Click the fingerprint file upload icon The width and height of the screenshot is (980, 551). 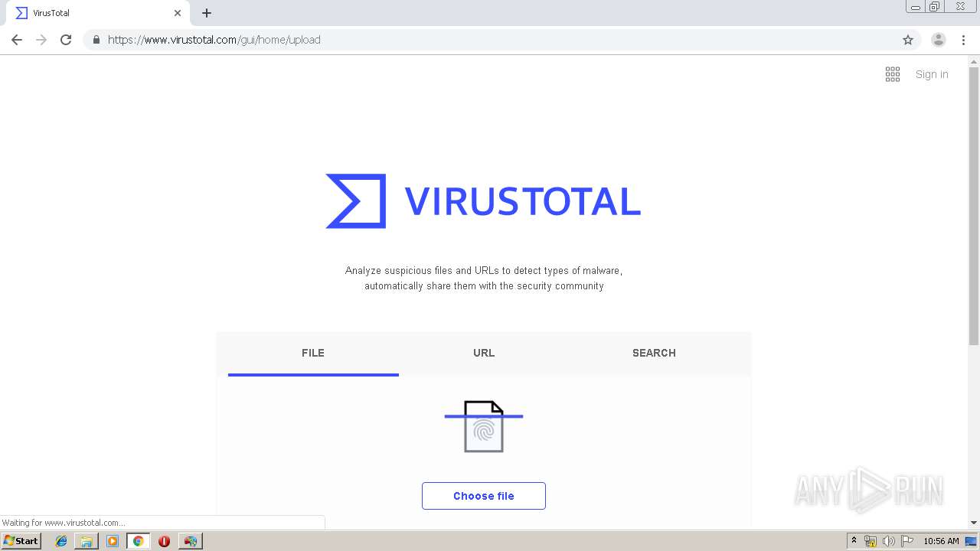point(484,426)
